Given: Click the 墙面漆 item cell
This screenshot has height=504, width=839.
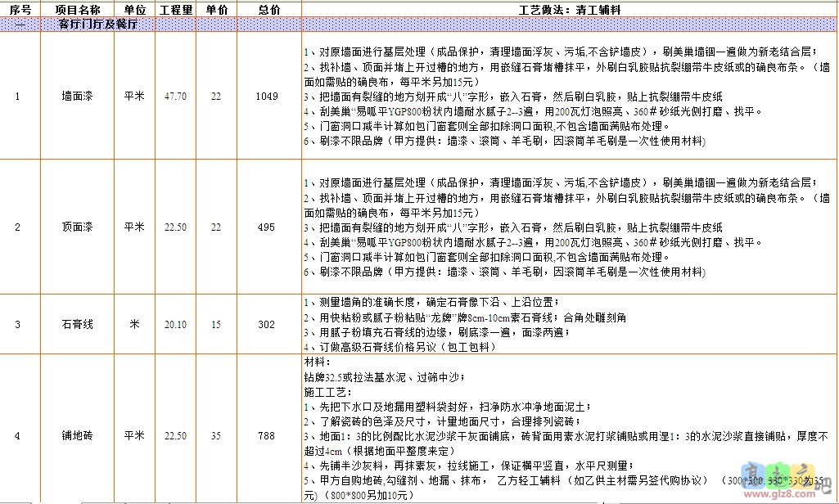Looking at the screenshot, I should coord(78,97).
